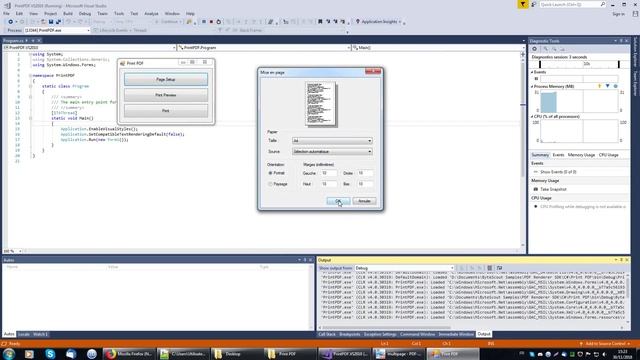This screenshot has height=360, width=640.
Task: Click the Page Setup button in Print PDF window
Action: [166, 80]
